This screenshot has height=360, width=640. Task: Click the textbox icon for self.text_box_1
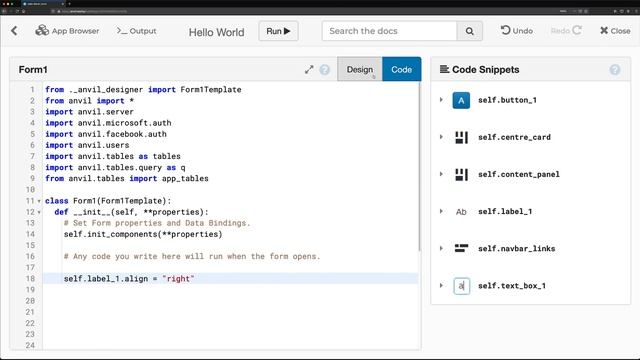[461, 286]
